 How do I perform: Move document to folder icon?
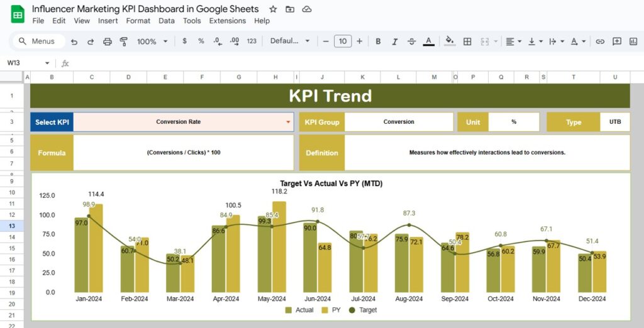click(290, 9)
